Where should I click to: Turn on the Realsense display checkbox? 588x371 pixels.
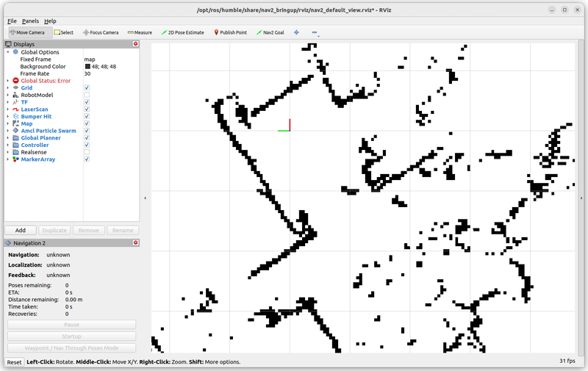click(87, 152)
